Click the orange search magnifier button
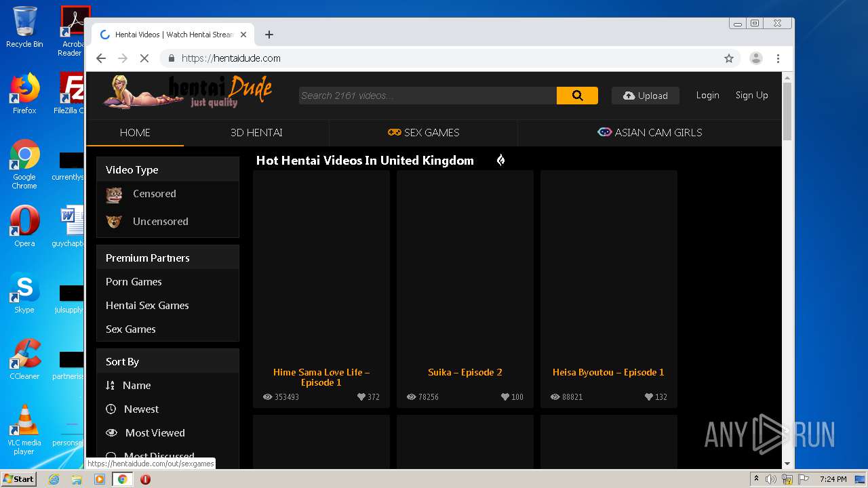868x488 pixels. (x=577, y=96)
